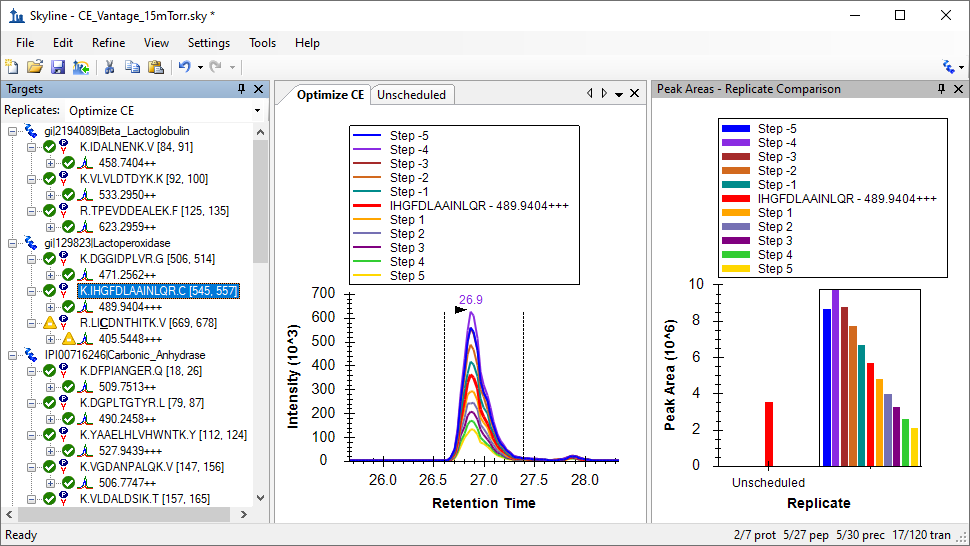Pin the Targets panel

241,89
